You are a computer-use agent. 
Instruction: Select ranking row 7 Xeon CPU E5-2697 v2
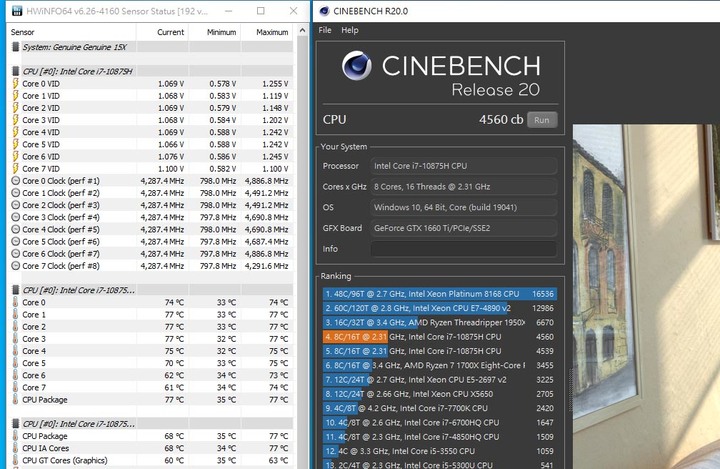(439, 380)
